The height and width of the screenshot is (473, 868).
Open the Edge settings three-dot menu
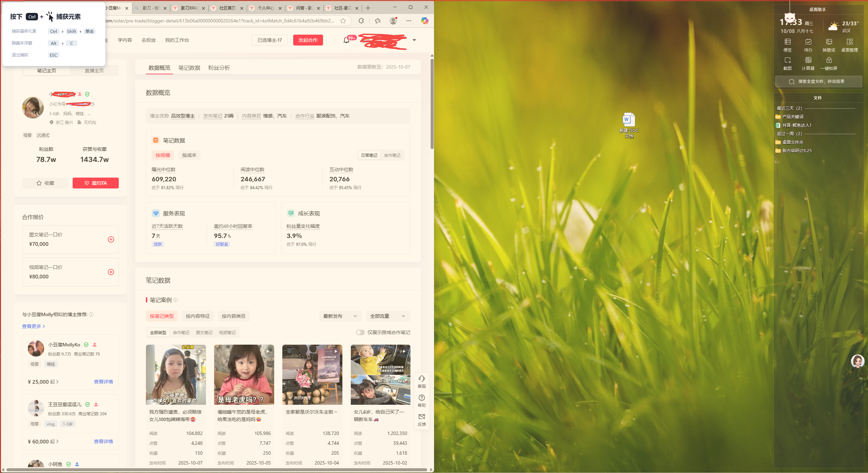[409, 21]
